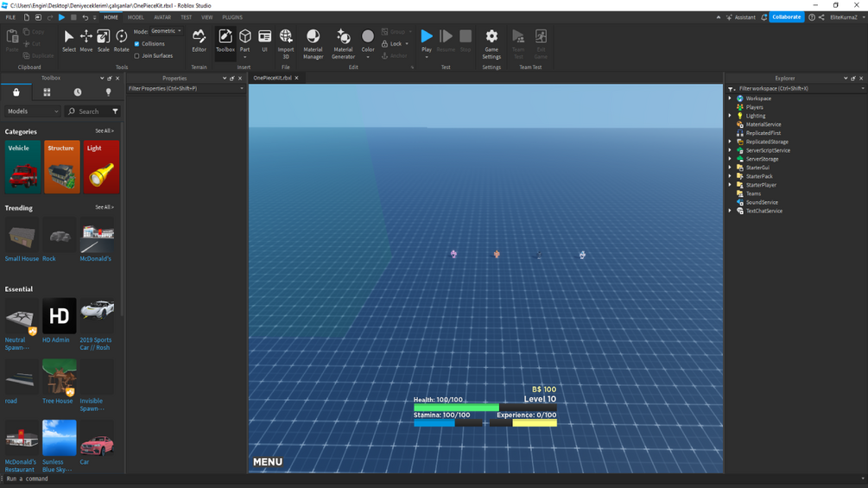
Task: Open the Part dropdown arrow
Action: pyautogui.click(x=244, y=57)
